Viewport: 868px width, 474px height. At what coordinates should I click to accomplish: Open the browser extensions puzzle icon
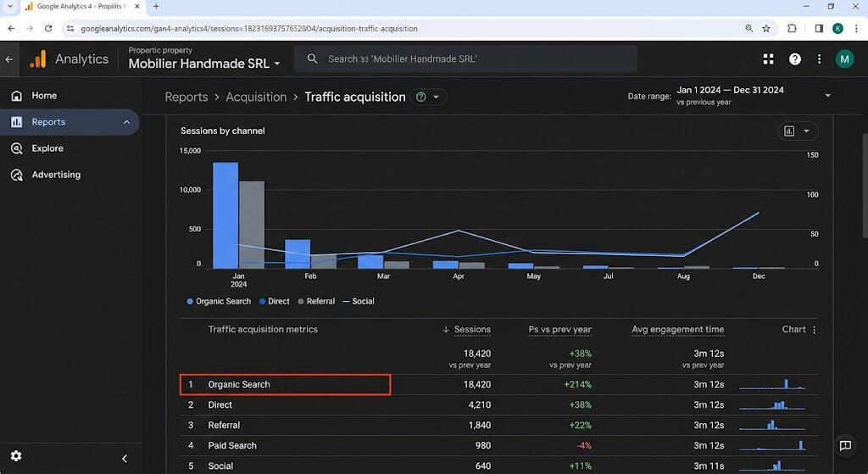(x=793, y=28)
